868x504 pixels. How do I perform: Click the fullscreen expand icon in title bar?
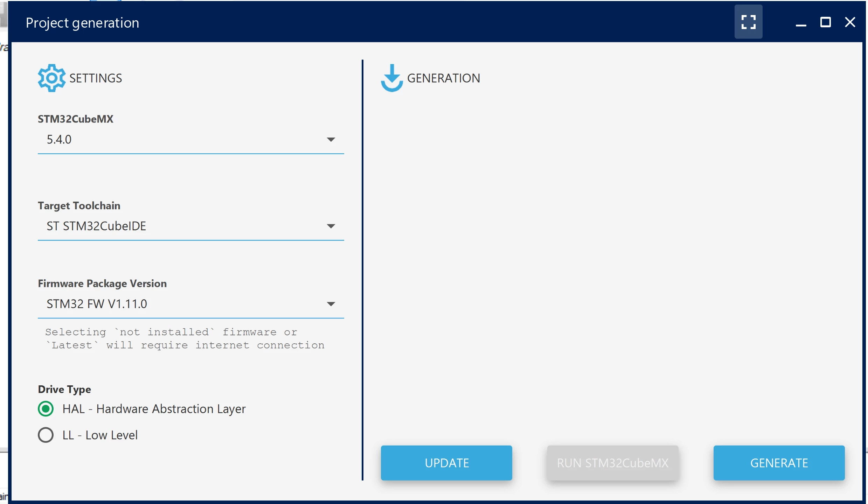coord(748,22)
